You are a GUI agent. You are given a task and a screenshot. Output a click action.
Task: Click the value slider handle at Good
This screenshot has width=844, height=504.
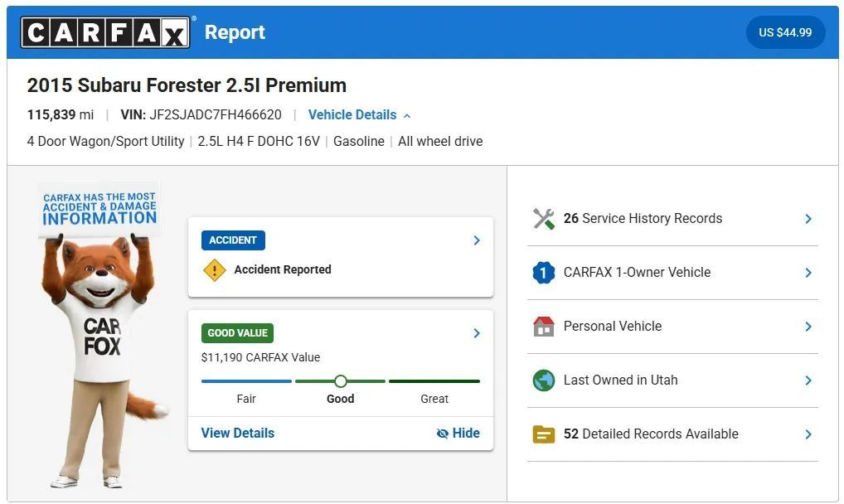click(x=340, y=381)
